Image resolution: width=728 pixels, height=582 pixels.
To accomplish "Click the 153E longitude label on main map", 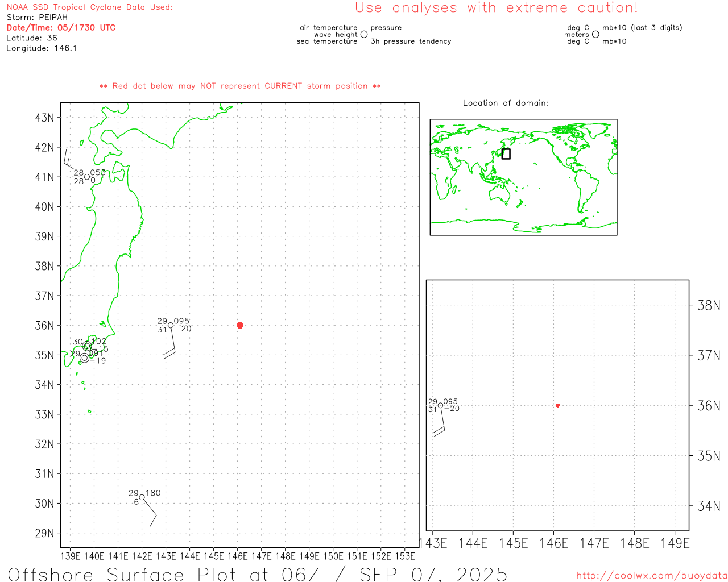I will (x=405, y=556).
